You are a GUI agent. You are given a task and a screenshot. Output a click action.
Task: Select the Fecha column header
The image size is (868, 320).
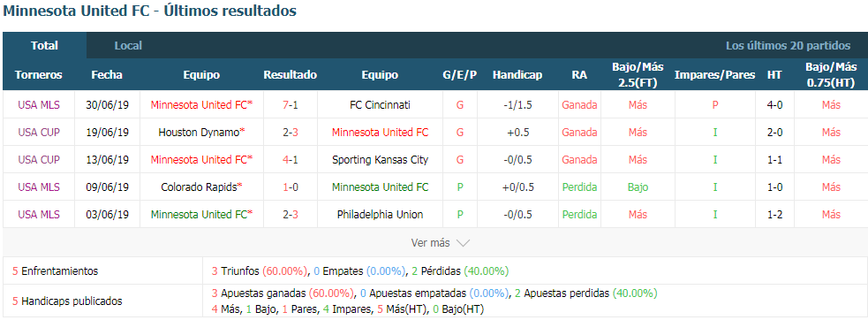pos(107,75)
